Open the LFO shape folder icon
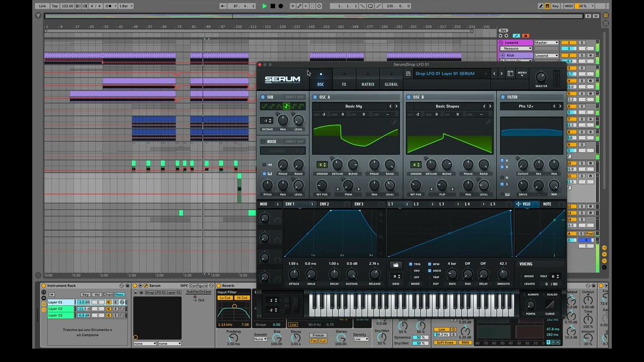Screen dimensions: 644x362 coord(395,264)
